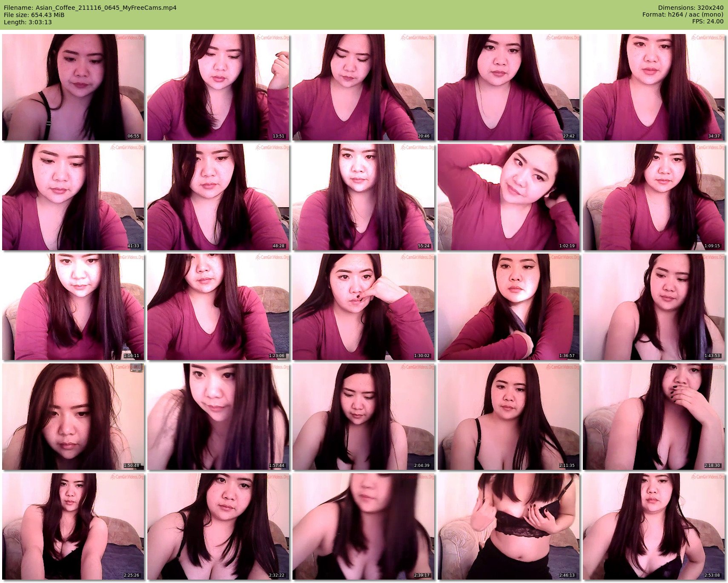Choose the thumbnail timestamped 2:46:13

[x=509, y=526]
